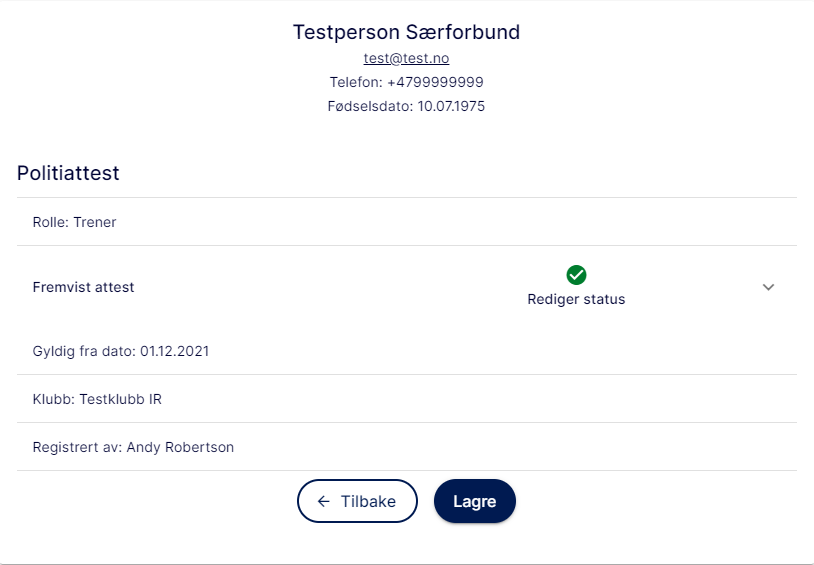
Task: Click the Andy Robertson registrant name
Action: pyautogui.click(x=180, y=447)
